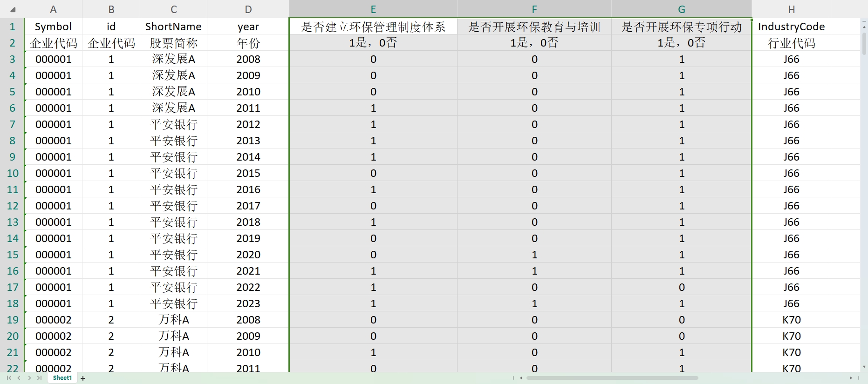Click column F value in row 15
The image size is (868, 384).
534,255
